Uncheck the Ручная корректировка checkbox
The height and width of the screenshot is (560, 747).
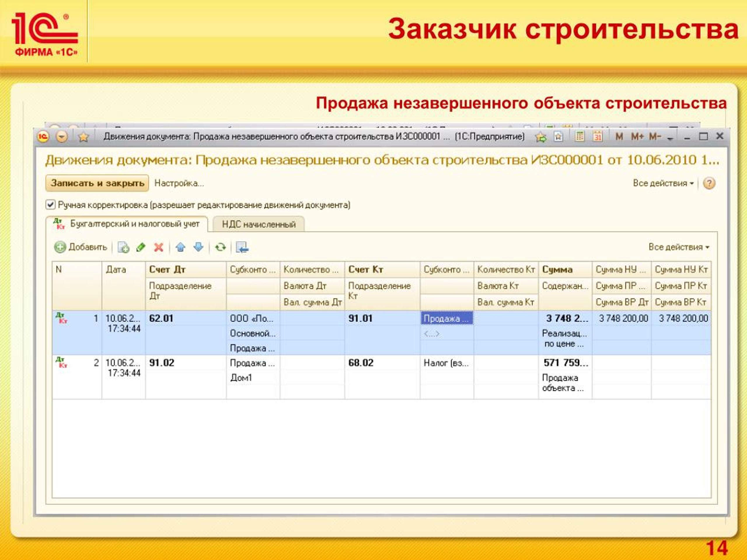coord(50,204)
